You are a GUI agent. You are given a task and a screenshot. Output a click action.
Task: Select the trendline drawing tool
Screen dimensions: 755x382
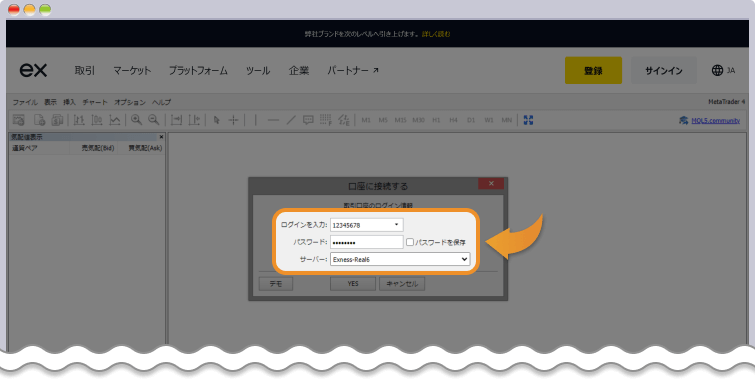pos(290,120)
